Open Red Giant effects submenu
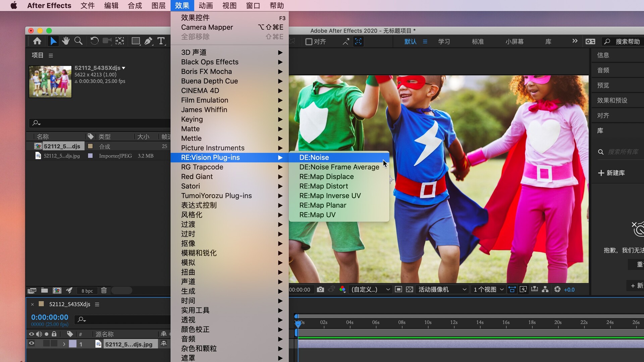The width and height of the screenshot is (644, 362). click(229, 177)
